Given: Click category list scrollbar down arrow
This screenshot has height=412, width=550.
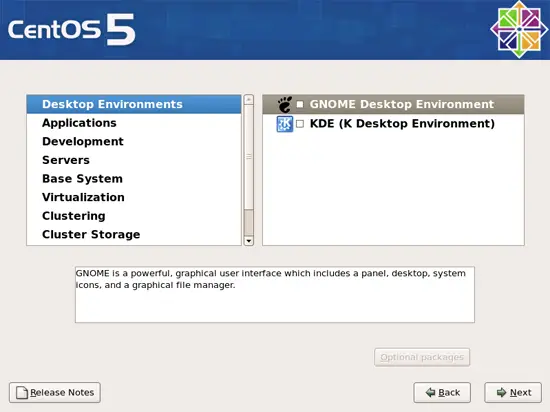Looking at the screenshot, I should (249, 241).
